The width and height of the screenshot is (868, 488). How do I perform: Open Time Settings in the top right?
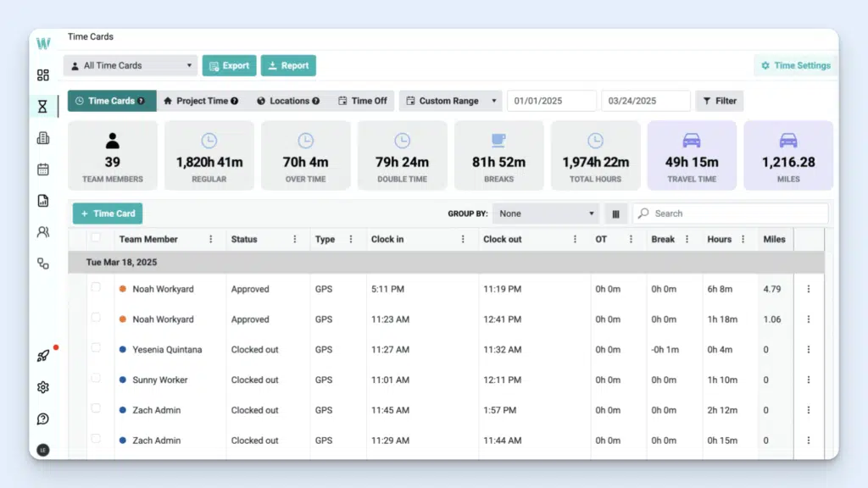[795, 65]
